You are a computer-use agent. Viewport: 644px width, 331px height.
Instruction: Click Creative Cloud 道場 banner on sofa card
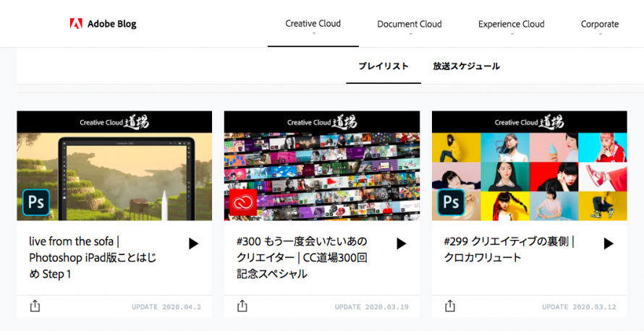(114, 122)
